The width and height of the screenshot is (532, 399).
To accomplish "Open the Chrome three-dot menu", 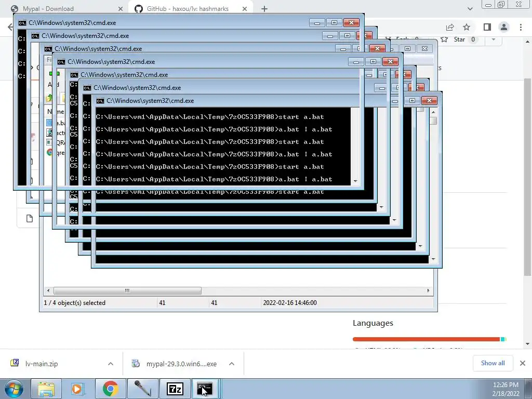I will 521,27.
